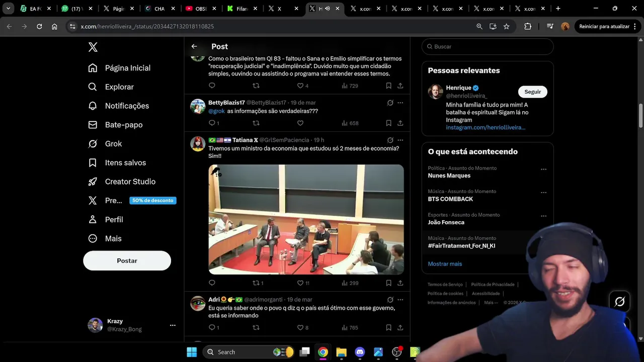The width and height of the screenshot is (644, 362).
Task: Open Premium with 50% de desconto
Action: pyautogui.click(x=131, y=201)
